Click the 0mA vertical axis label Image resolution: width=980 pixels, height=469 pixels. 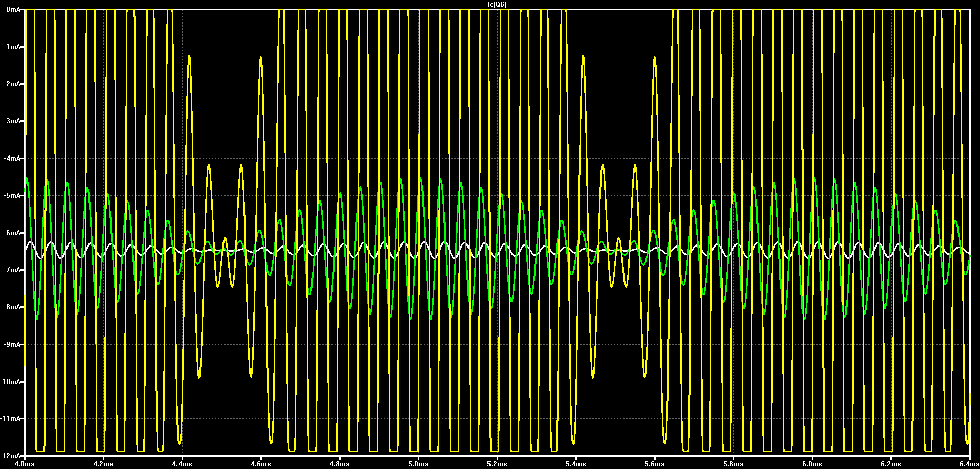13,10
